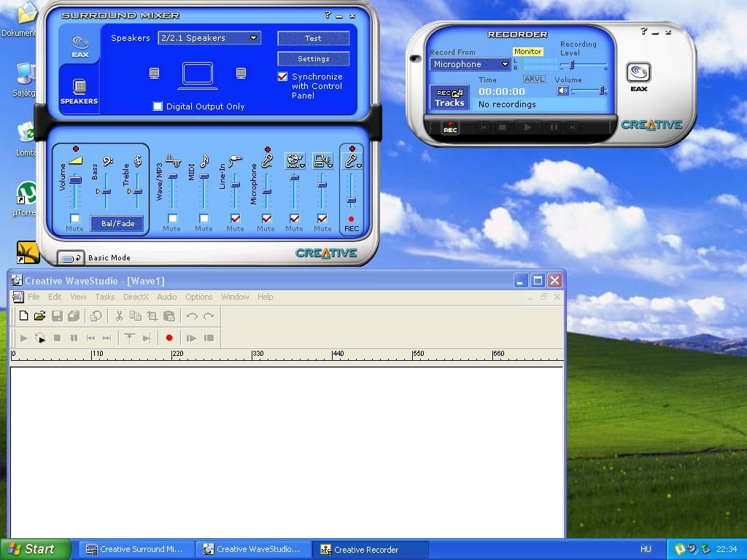Click the Pause button in Recorder
The width and height of the screenshot is (747, 560).
[554, 127]
